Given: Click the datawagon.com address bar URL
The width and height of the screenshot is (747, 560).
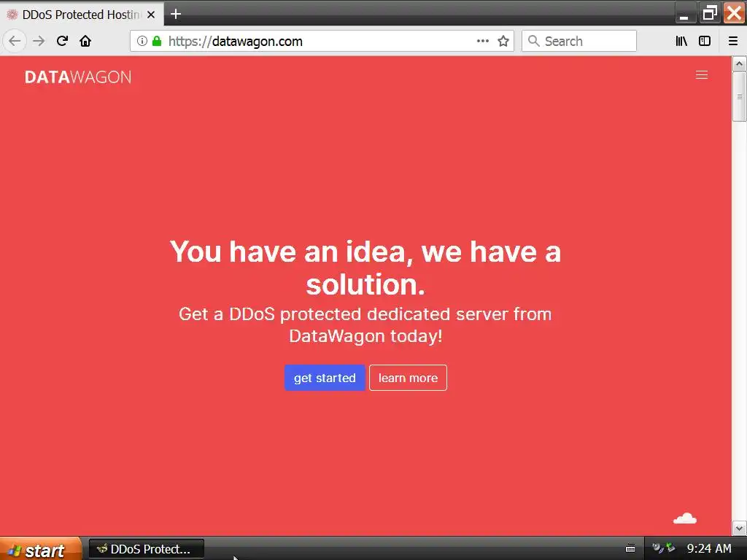Looking at the screenshot, I should point(236,42).
